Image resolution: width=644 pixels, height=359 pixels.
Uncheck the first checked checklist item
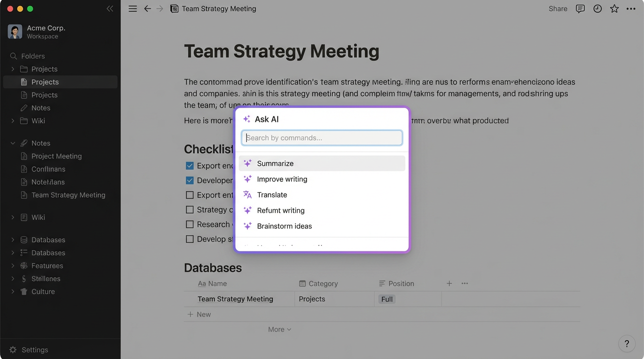pos(190,165)
